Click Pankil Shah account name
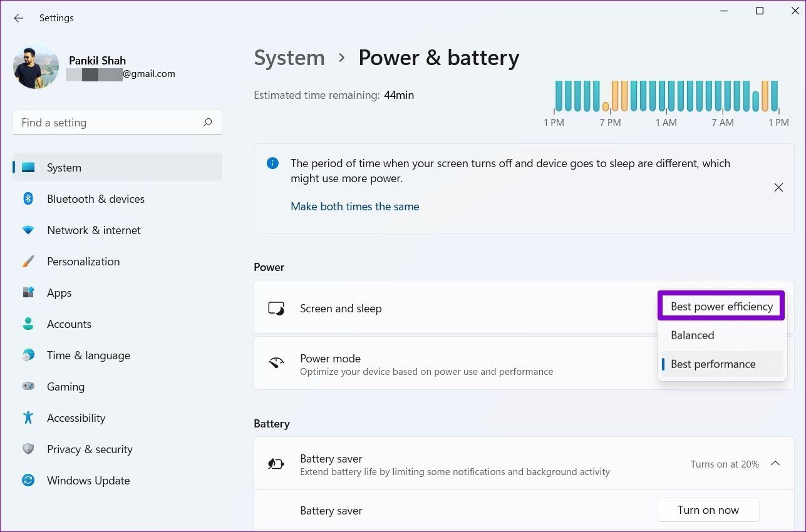Viewport: 806px width, 532px height. pos(97,61)
